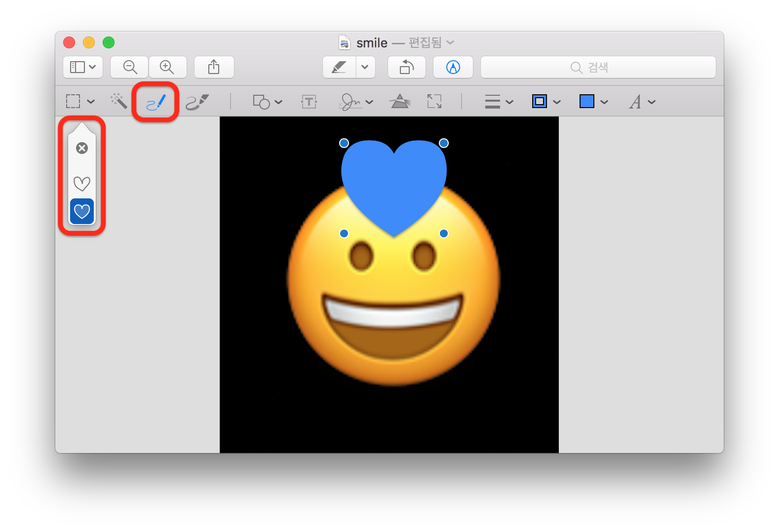Click the green fullscreen window button

point(109,42)
